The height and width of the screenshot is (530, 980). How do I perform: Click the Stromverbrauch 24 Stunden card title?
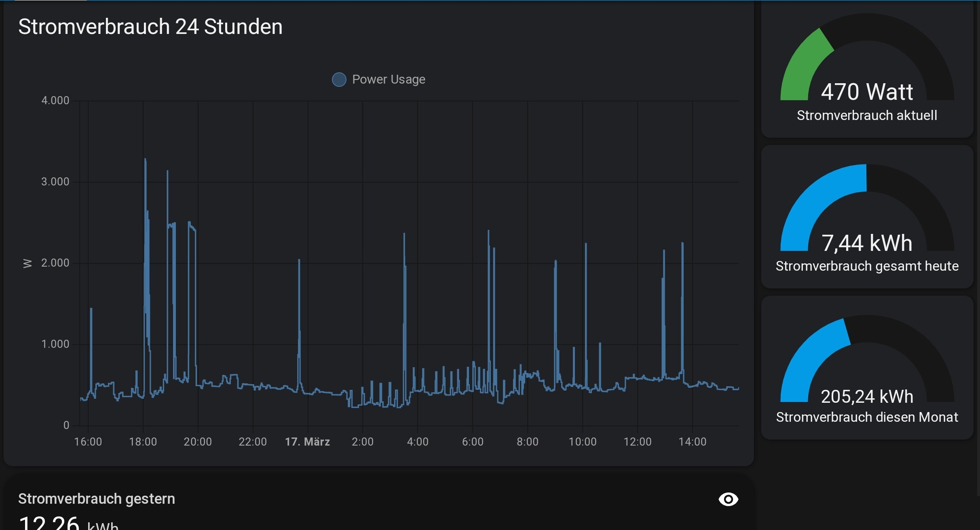tap(150, 27)
